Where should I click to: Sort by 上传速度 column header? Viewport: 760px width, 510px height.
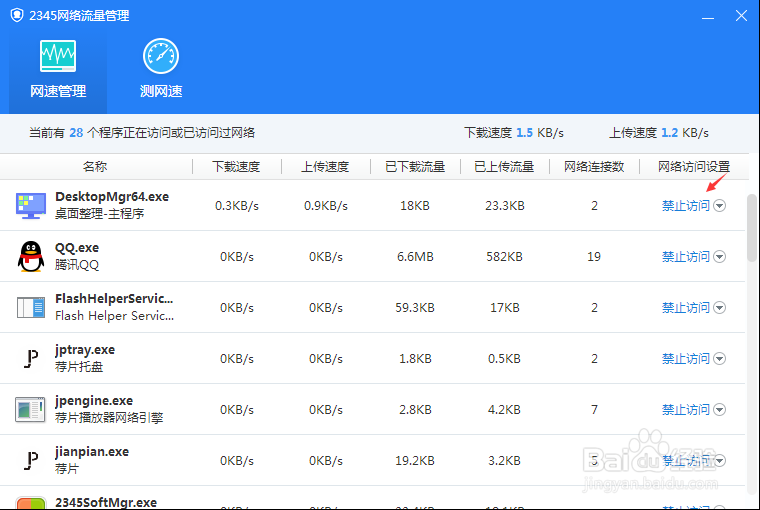(x=325, y=167)
